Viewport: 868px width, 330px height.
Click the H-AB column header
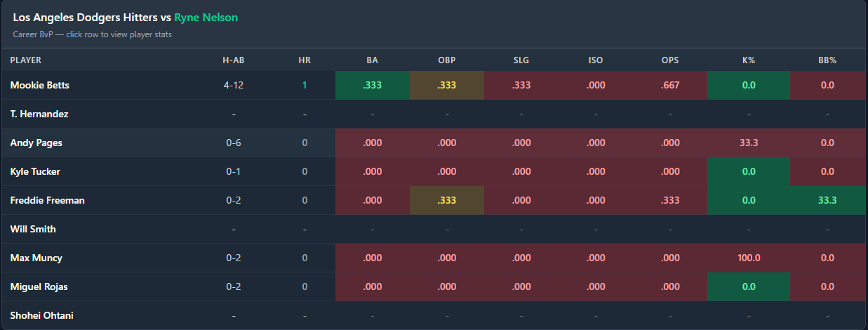234,60
